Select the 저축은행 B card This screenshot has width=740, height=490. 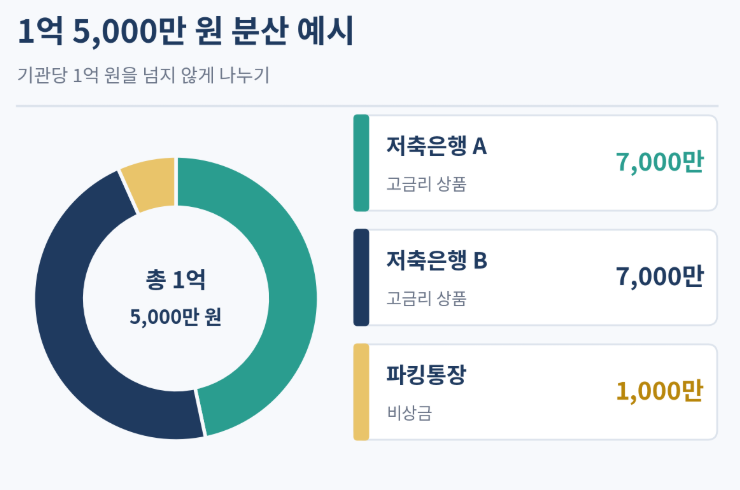click(535, 278)
